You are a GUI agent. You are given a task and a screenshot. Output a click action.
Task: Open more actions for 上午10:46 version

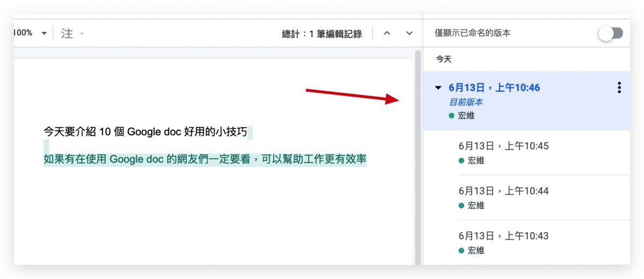click(x=619, y=87)
